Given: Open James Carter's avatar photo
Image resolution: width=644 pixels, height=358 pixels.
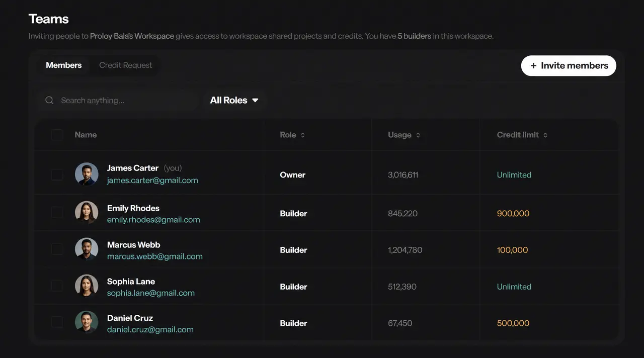Looking at the screenshot, I should click(x=87, y=174).
